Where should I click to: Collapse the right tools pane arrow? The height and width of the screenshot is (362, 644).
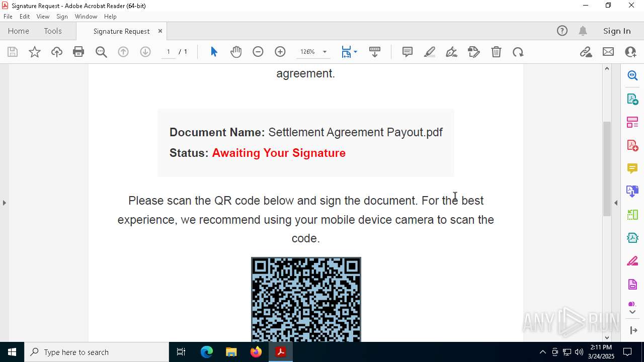click(x=616, y=203)
